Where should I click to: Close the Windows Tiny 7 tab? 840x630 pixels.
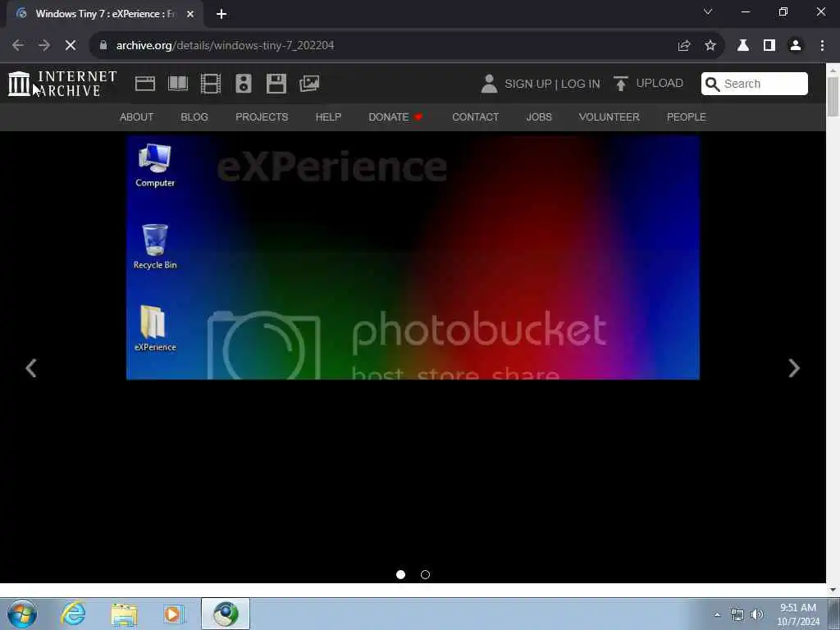[x=190, y=14]
